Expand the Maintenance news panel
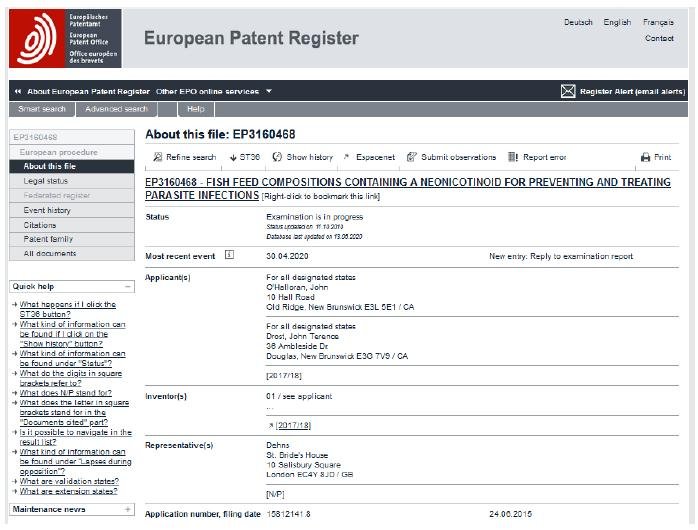This screenshot has height=530, width=698. click(128, 509)
